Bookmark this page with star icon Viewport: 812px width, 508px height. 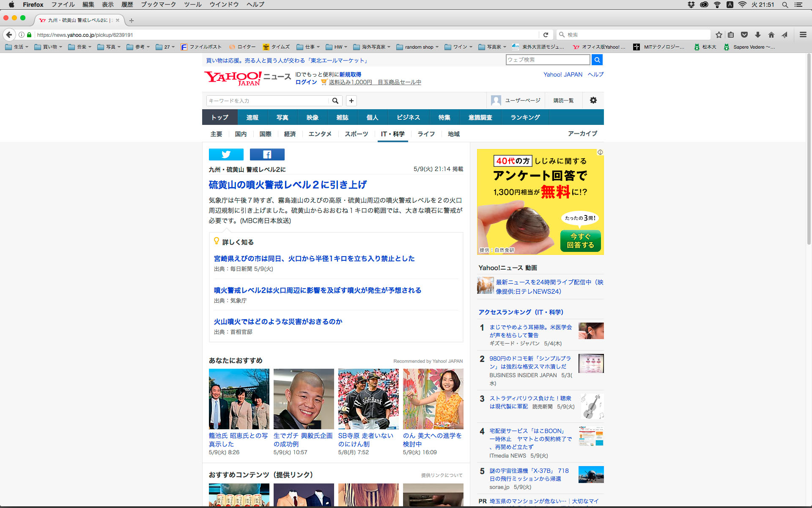[719, 35]
